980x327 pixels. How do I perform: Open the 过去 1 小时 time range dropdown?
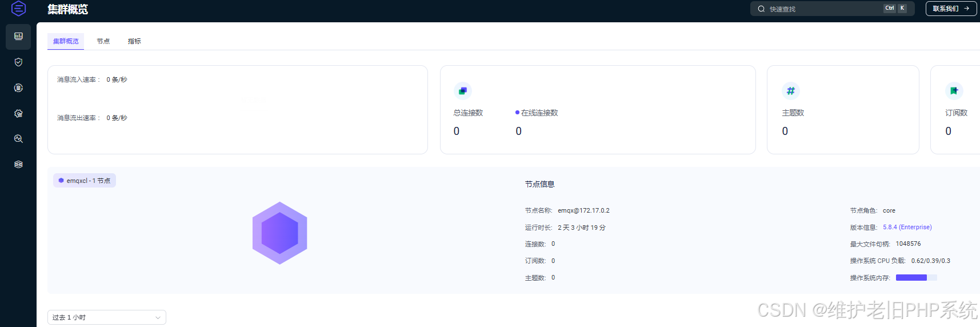pos(107,317)
